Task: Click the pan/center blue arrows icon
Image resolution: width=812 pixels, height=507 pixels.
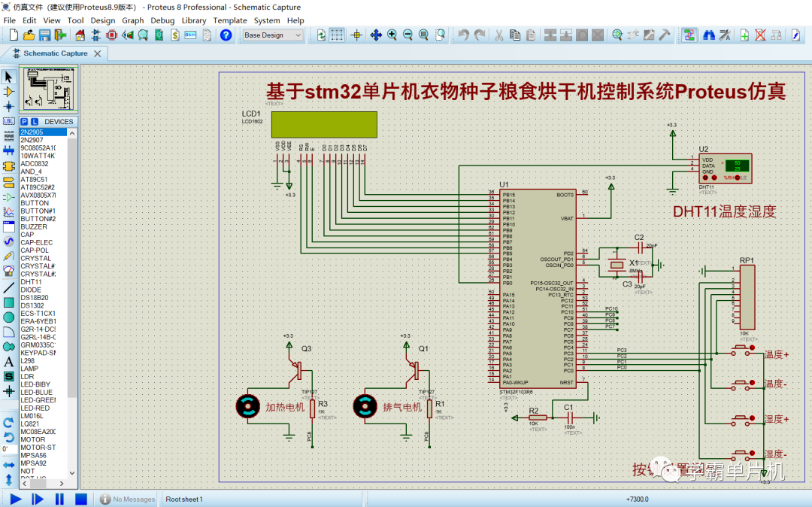Action: coord(376,35)
